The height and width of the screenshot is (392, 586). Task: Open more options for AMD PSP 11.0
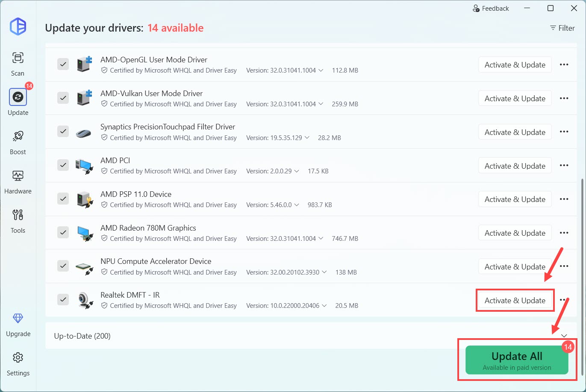pos(564,199)
